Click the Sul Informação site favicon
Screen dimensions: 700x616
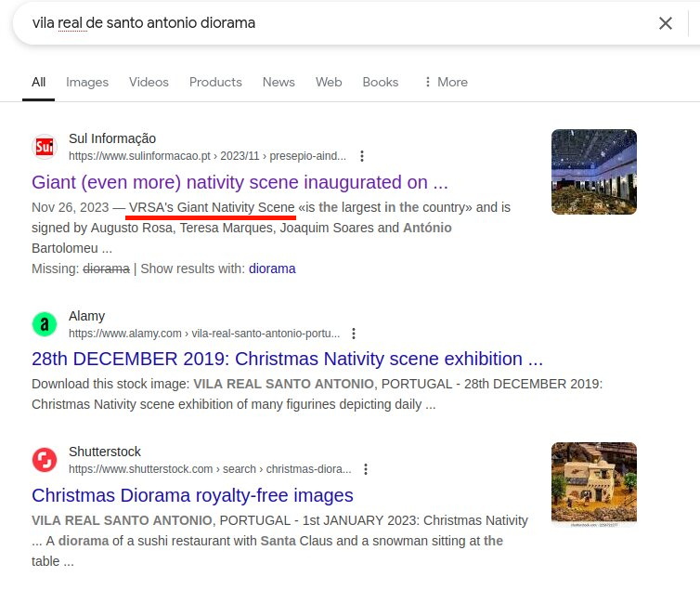(x=44, y=147)
